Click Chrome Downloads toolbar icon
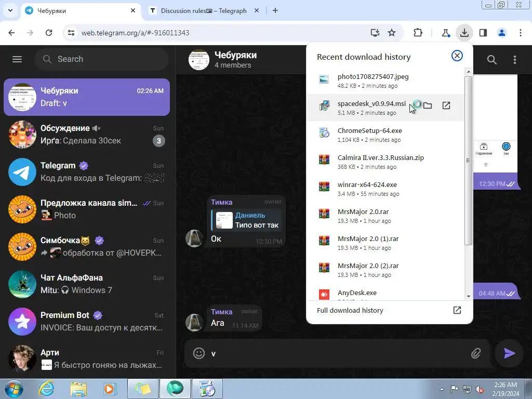The image size is (532, 399). (x=464, y=33)
